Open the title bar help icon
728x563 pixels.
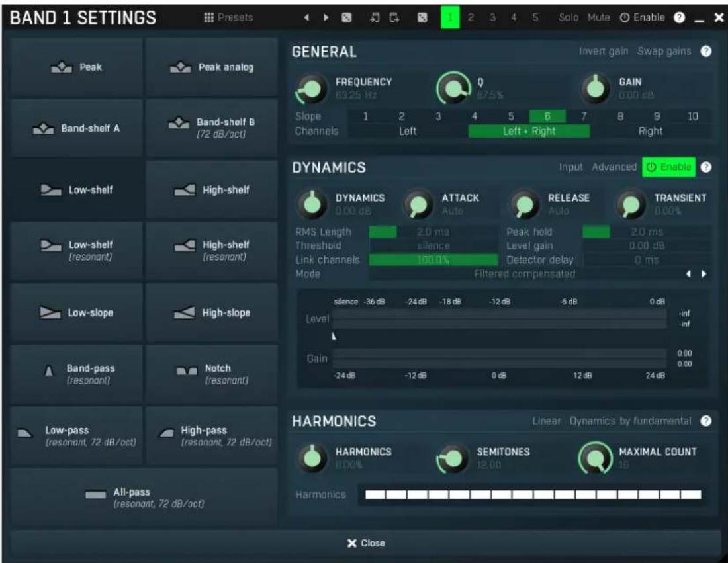pyautogui.click(x=679, y=18)
